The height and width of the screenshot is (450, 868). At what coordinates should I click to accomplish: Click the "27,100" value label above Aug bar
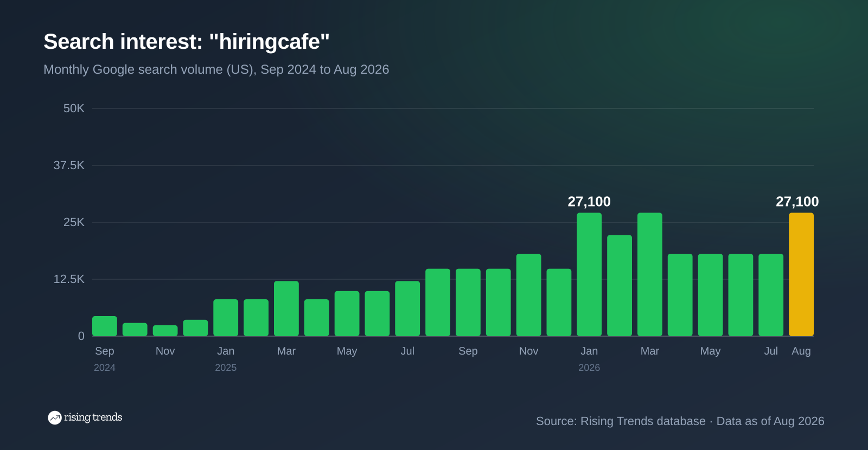pyautogui.click(x=797, y=202)
